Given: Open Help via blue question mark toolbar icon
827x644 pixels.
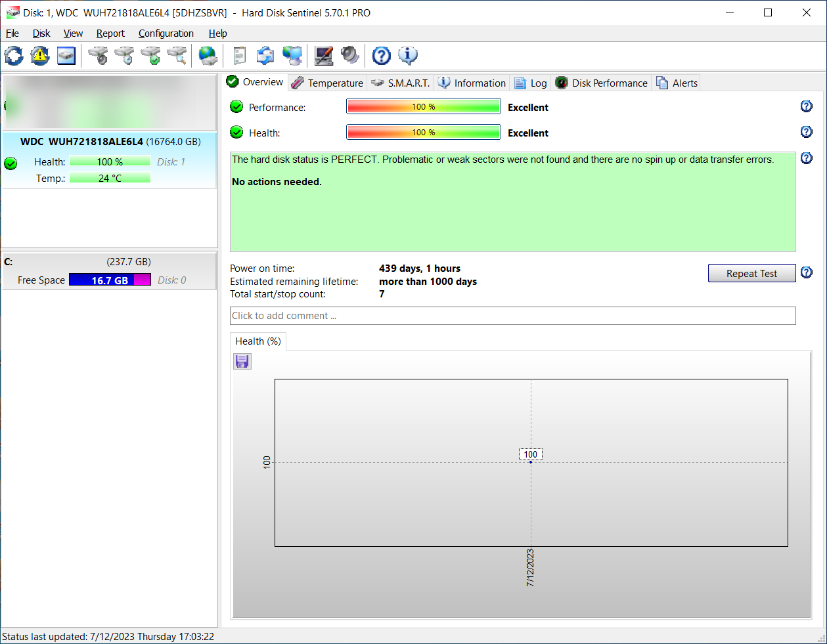Looking at the screenshot, I should point(381,56).
